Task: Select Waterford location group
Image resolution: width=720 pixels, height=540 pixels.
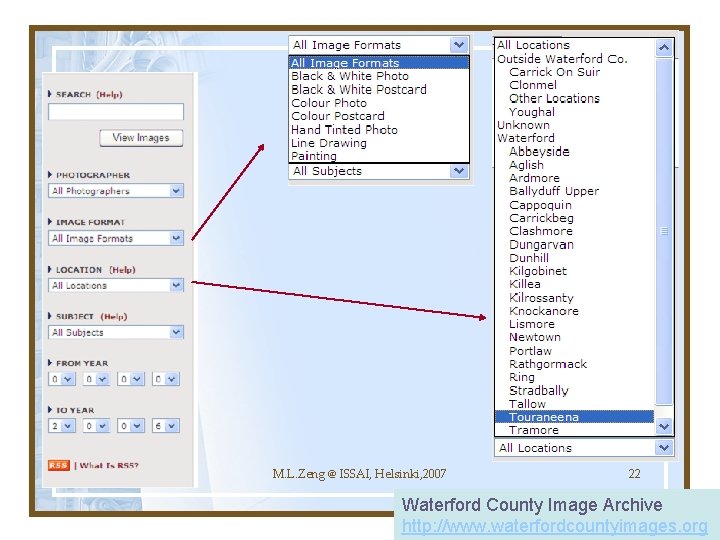Action: (574, 138)
